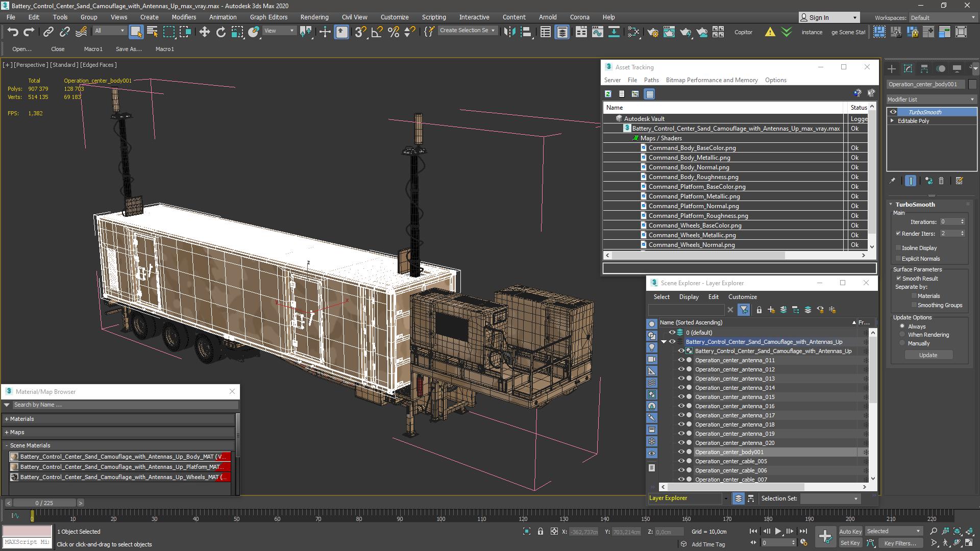This screenshot has width=980, height=551.
Task: Click Set Key button
Action: pyautogui.click(x=850, y=543)
